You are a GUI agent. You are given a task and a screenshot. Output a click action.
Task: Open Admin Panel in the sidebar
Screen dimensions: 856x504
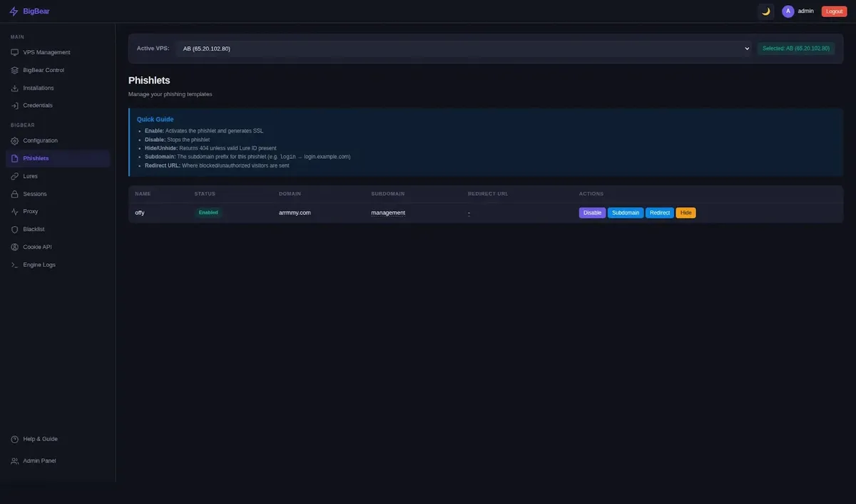pyautogui.click(x=58, y=461)
